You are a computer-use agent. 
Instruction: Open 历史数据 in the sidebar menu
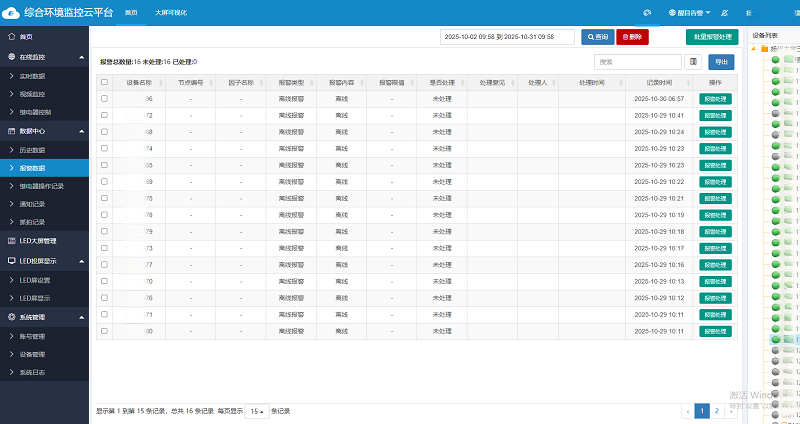click(x=34, y=149)
